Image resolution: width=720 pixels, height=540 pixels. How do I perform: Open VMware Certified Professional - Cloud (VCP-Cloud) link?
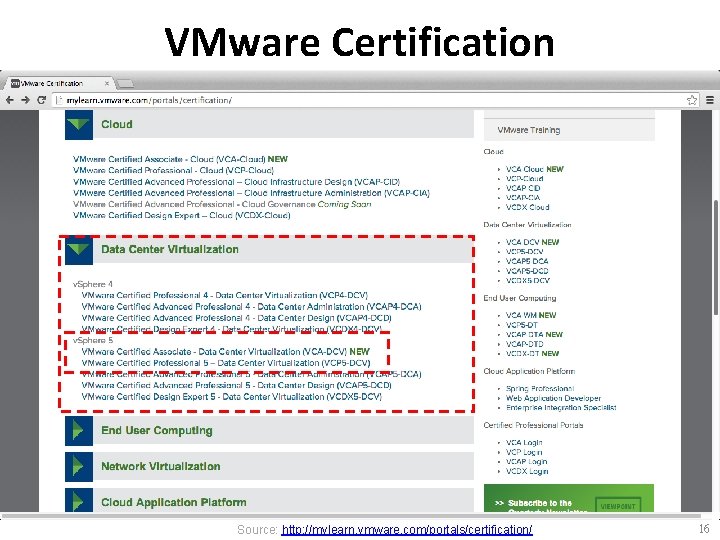coord(173,170)
